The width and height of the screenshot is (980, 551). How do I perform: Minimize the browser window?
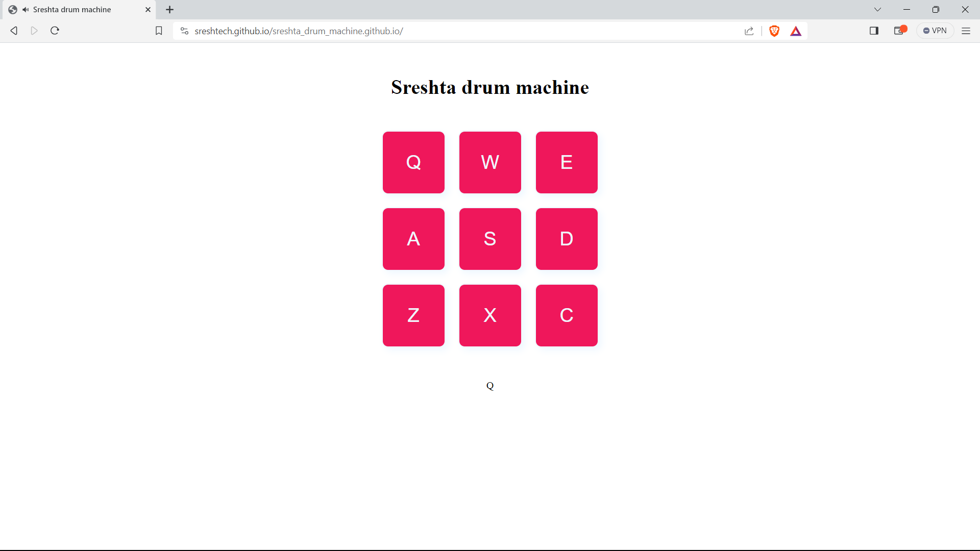point(906,10)
